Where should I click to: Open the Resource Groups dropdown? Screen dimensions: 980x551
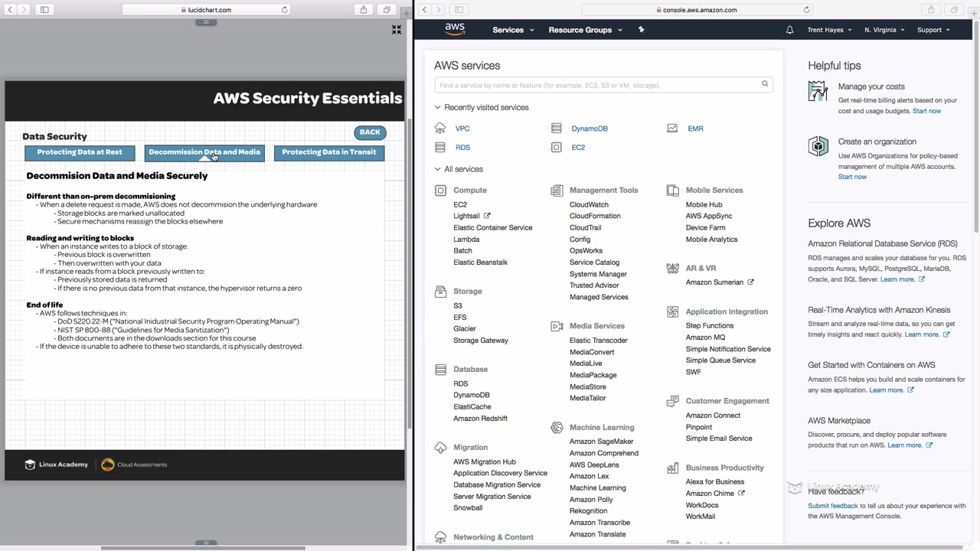[x=586, y=30]
